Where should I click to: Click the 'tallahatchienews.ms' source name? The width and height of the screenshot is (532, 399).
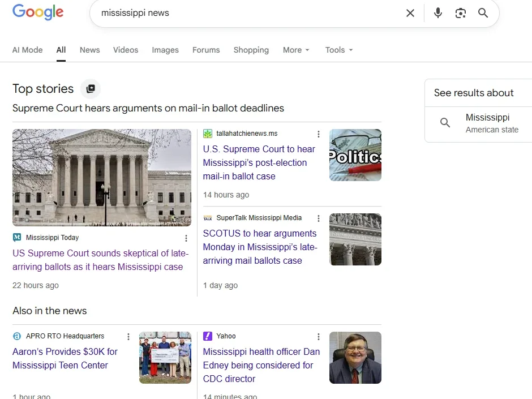tap(247, 134)
